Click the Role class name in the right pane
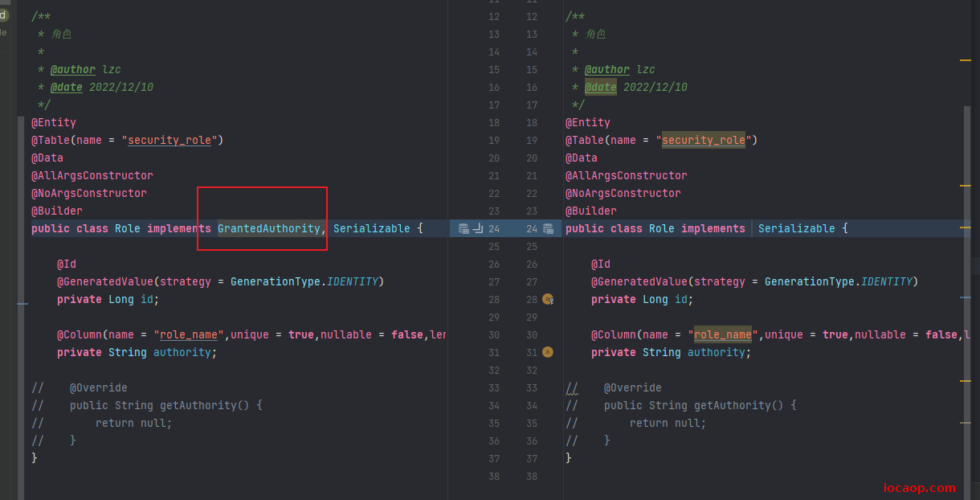The height and width of the screenshot is (500, 980). pyautogui.click(x=662, y=229)
